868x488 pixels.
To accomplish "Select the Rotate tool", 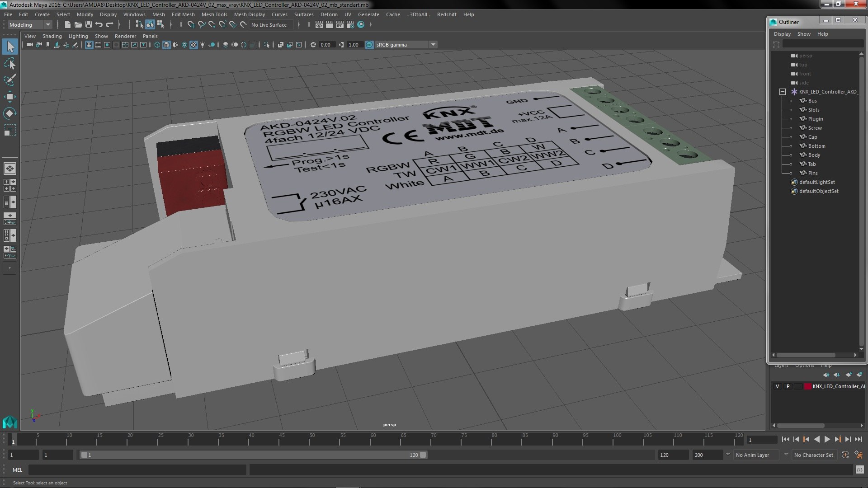I will [x=9, y=113].
